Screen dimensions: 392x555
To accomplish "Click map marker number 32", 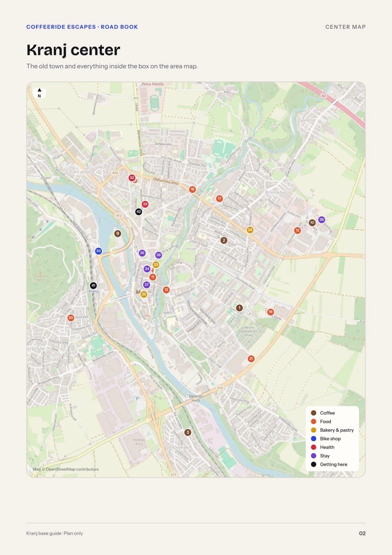I will (132, 178).
